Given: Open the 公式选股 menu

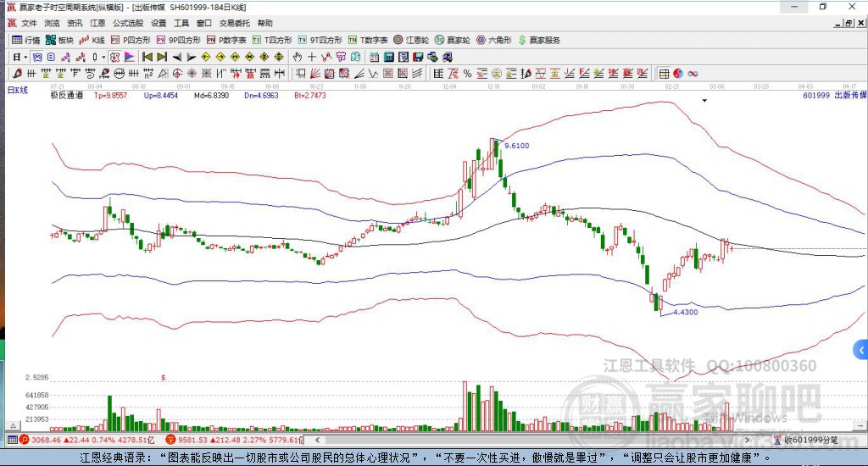Looking at the screenshot, I should click(x=128, y=23).
